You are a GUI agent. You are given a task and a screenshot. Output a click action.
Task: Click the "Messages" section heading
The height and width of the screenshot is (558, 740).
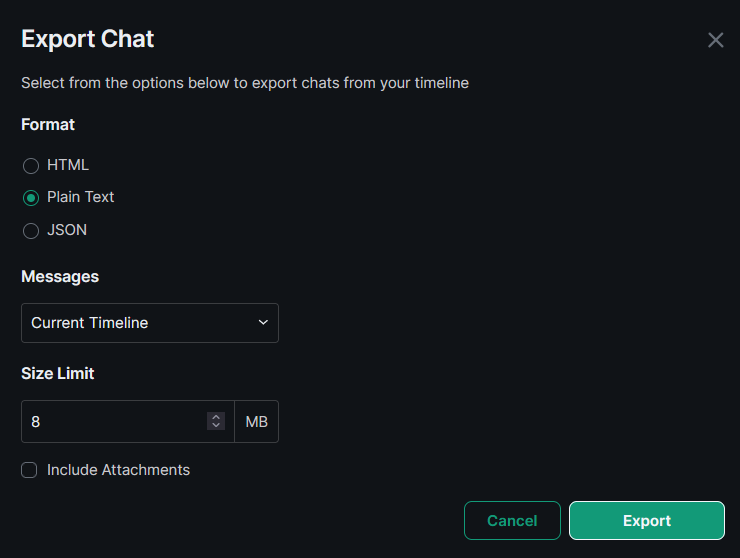coord(60,276)
